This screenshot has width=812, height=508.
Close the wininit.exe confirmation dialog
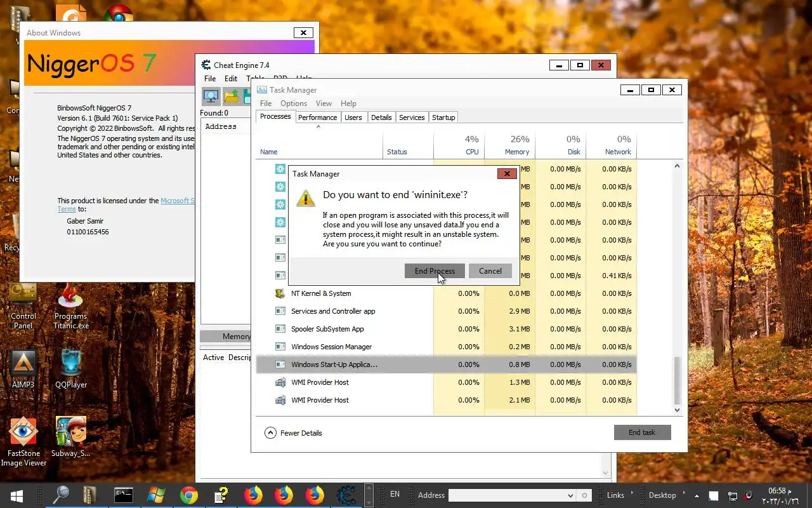506,173
